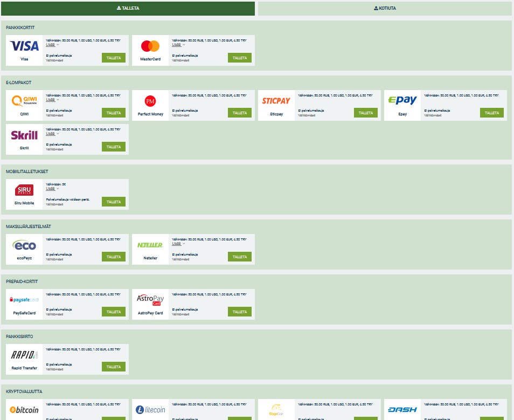Deposit with Perfect Money TALLETA button
Screen dimensions: 514x420
[x=240, y=113]
